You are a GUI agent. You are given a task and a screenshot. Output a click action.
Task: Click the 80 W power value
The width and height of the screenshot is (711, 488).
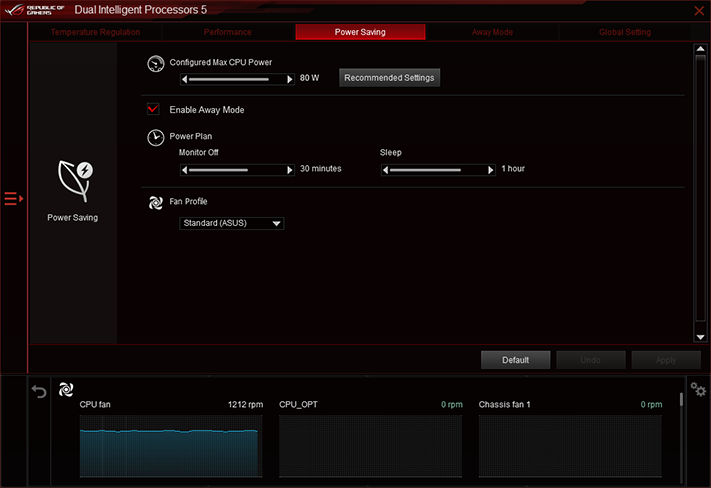[x=310, y=78]
